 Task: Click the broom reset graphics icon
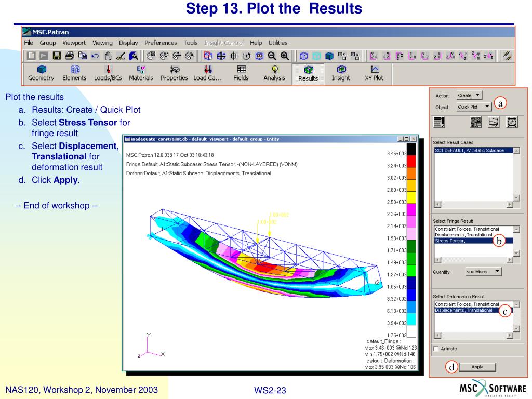click(x=121, y=56)
